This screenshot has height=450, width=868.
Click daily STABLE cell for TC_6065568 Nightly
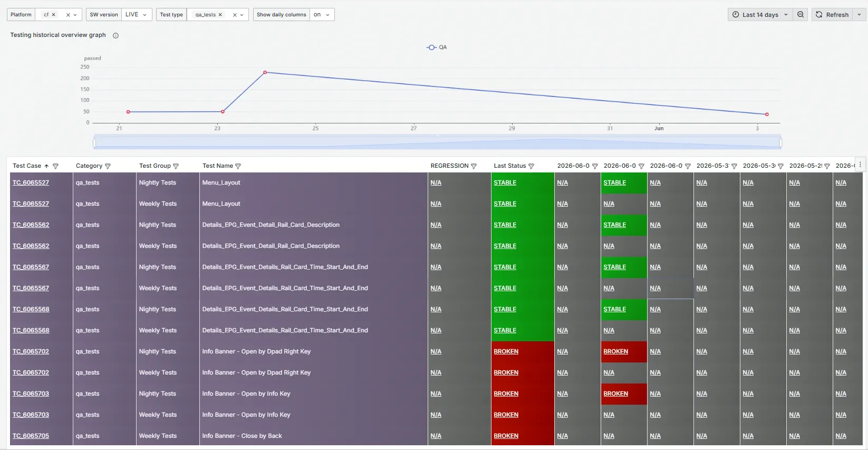pyautogui.click(x=614, y=309)
